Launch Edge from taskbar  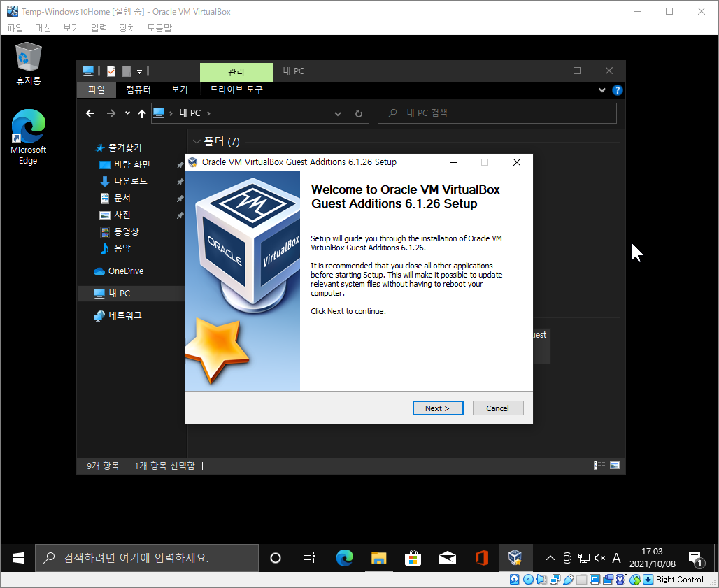click(x=344, y=558)
